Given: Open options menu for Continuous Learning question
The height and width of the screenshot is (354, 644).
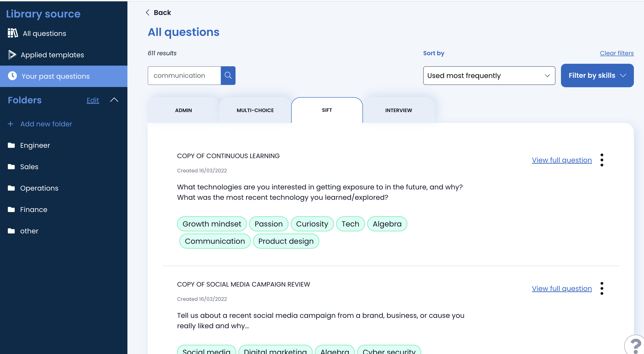Looking at the screenshot, I should click(601, 160).
